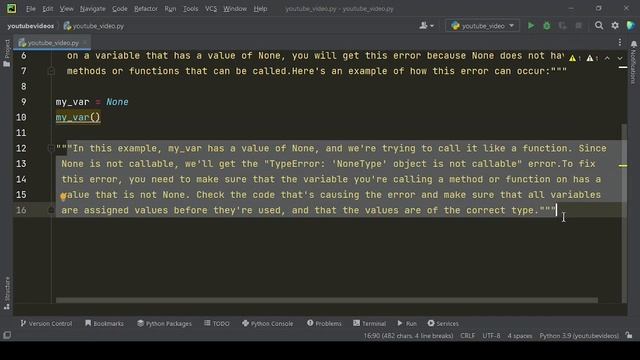Open the Bookmarks tool window
The width and height of the screenshot is (640, 360).
[x=104, y=323]
